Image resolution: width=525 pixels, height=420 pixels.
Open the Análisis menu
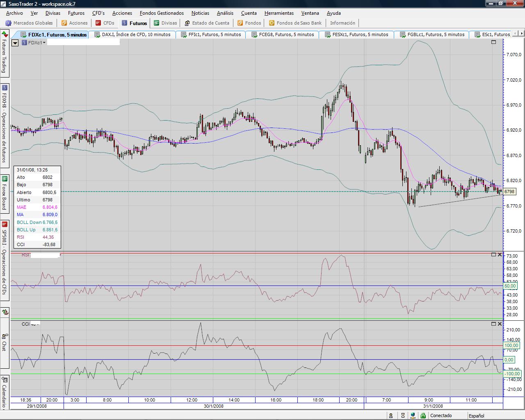tap(225, 13)
